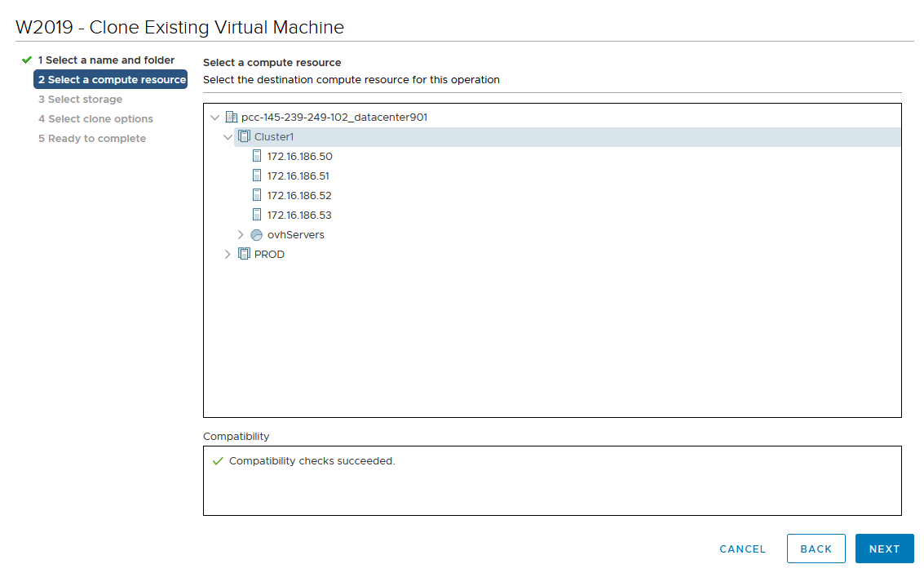Expand the PROD cluster
The image size is (924, 573).
(x=228, y=255)
